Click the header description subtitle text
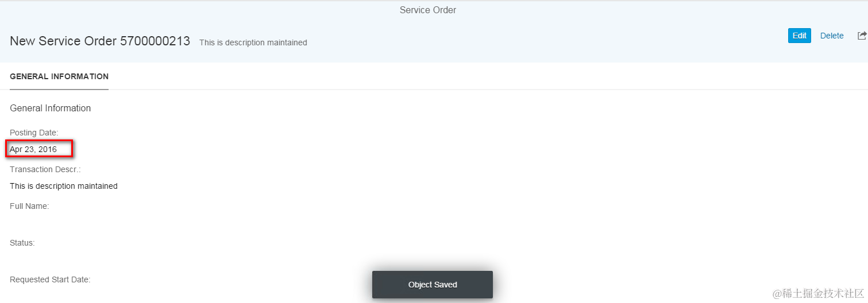 (x=253, y=42)
